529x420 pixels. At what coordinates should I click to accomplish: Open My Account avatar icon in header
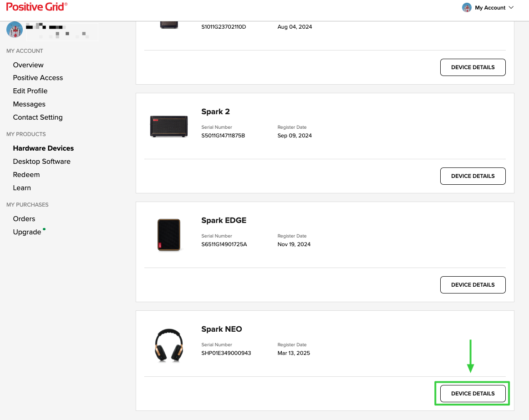[x=467, y=7]
